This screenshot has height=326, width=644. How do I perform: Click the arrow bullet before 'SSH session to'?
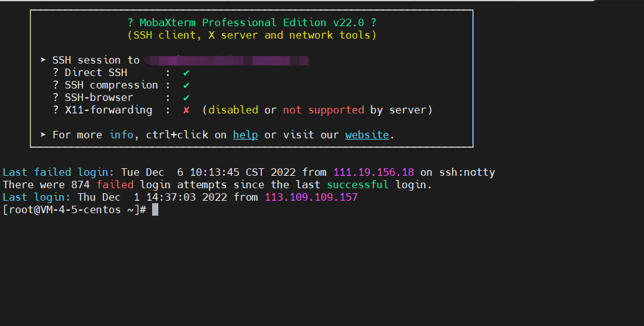point(43,60)
